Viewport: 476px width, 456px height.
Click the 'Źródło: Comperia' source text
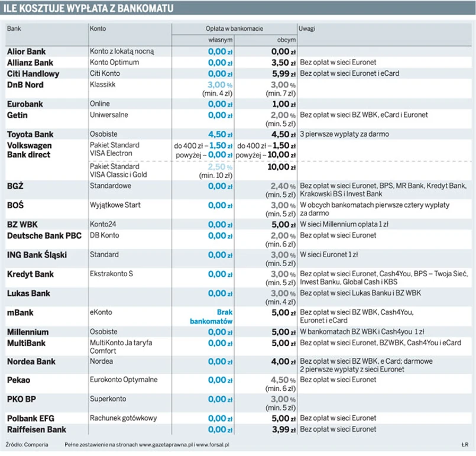(27, 443)
